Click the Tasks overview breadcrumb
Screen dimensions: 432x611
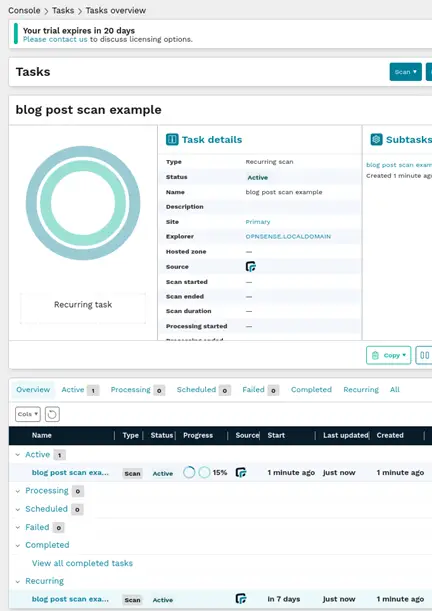[116, 11]
